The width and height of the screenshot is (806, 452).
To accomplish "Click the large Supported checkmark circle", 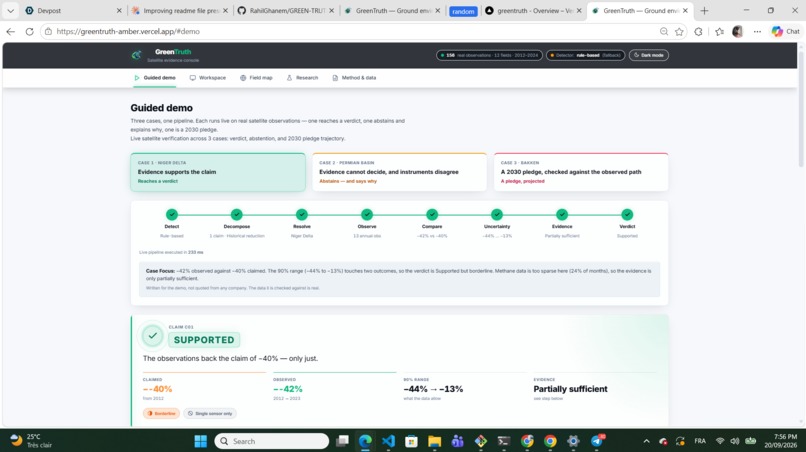I will point(153,336).
